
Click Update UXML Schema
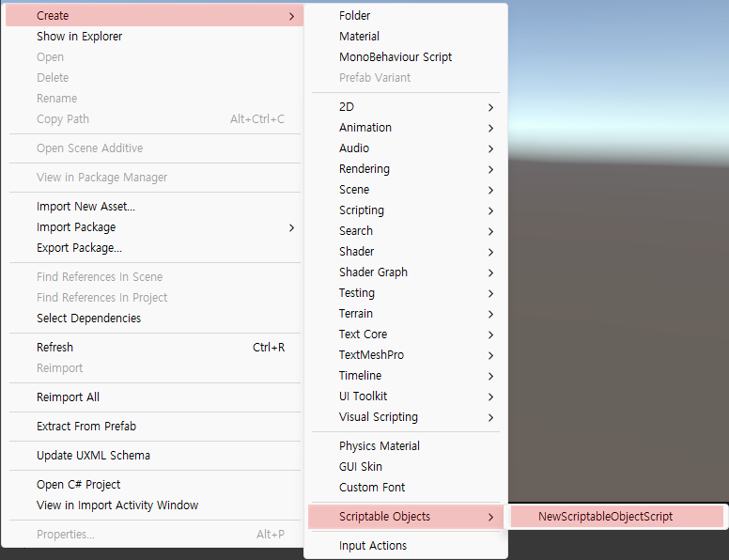pos(154,456)
